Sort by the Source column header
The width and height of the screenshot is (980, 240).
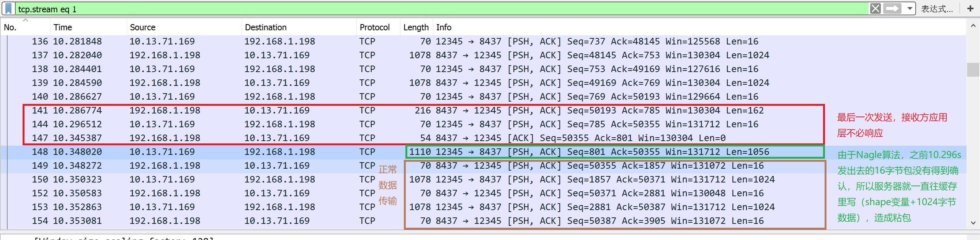click(184, 27)
